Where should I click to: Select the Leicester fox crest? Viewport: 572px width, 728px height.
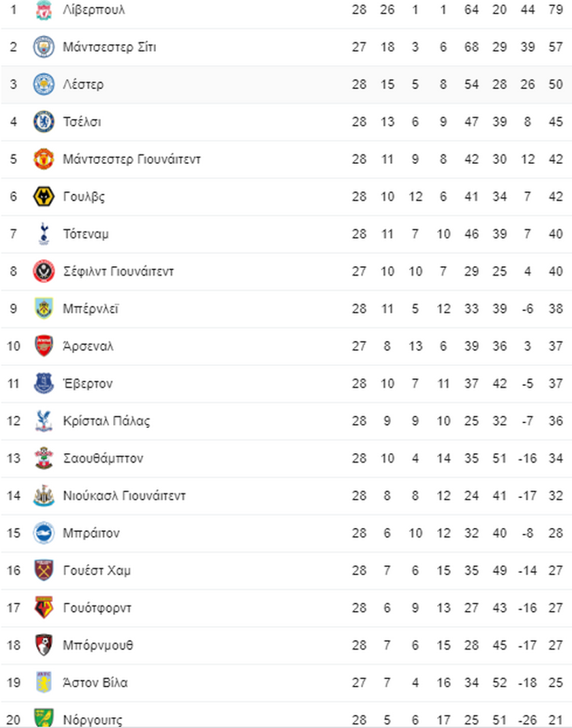click(x=44, y=84)
